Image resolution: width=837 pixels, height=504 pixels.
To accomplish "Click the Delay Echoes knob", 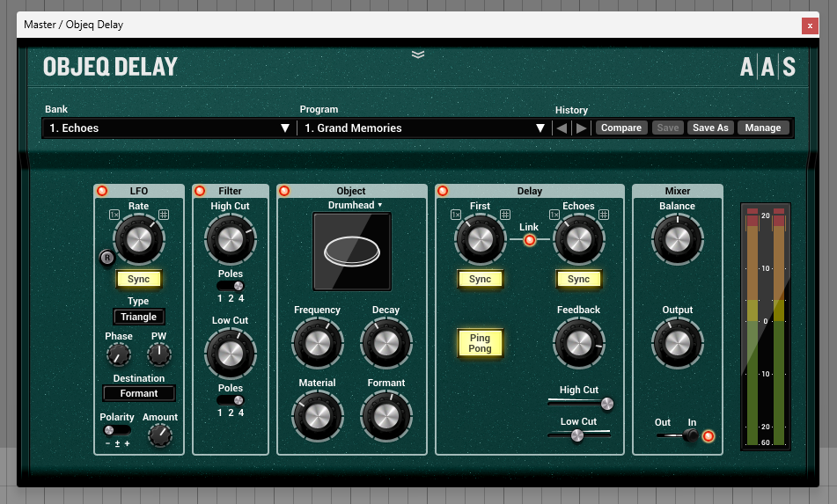I will pos(578,239).
